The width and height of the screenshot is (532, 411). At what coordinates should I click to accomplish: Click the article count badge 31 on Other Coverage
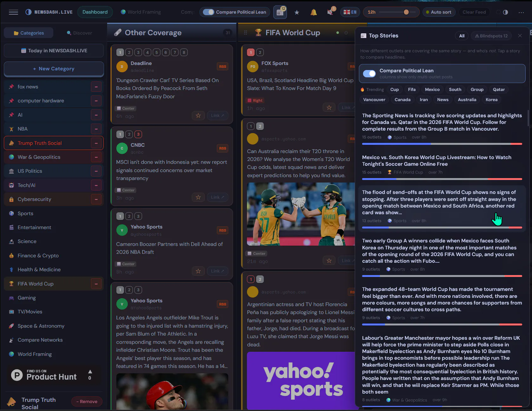228,33
